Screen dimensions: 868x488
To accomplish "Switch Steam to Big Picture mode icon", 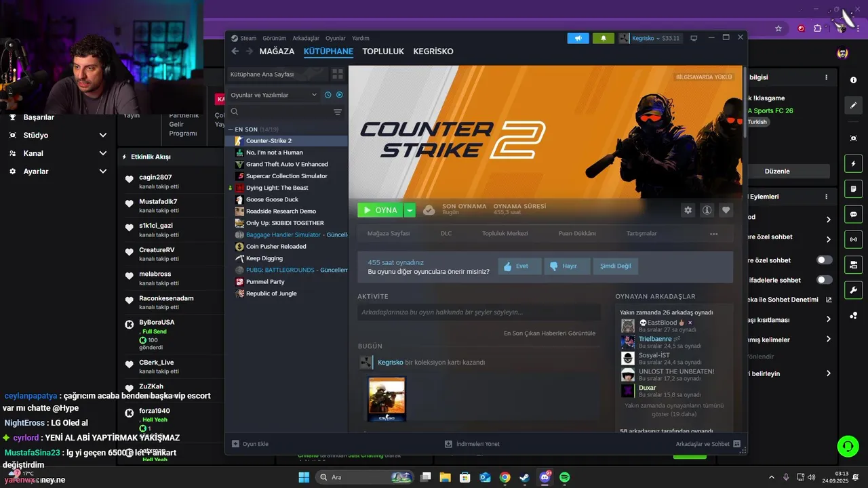I will (x=694, y=39).
